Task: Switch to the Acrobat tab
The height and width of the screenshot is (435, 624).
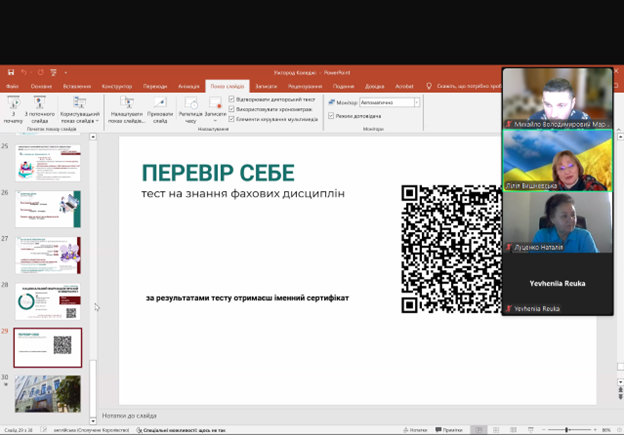Action: [404, 86]
